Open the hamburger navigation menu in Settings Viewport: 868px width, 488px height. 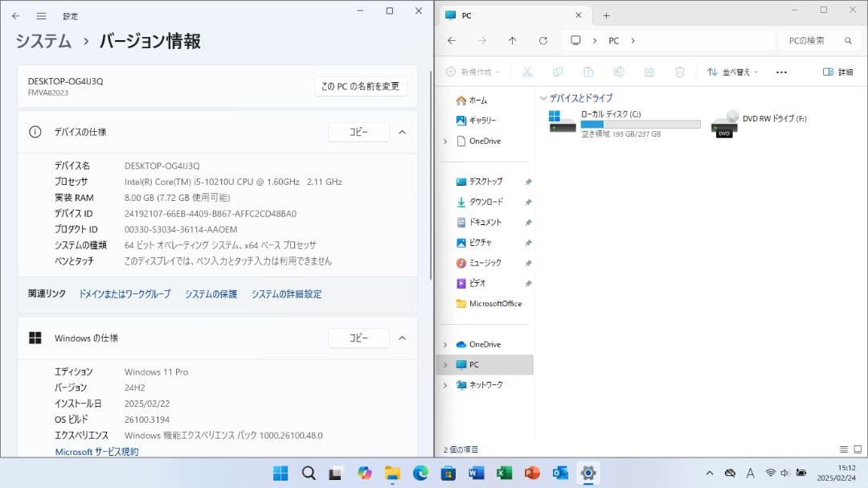41,15
